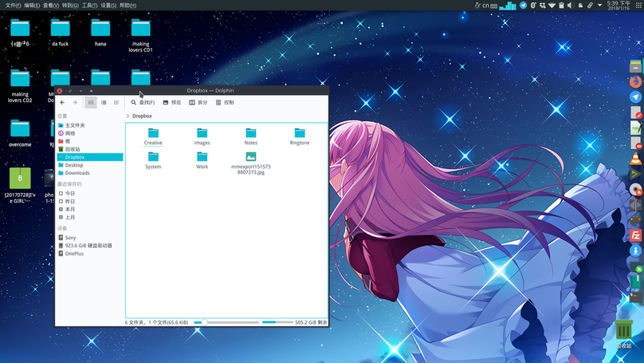Select the images folder icon

click(202, 132)
